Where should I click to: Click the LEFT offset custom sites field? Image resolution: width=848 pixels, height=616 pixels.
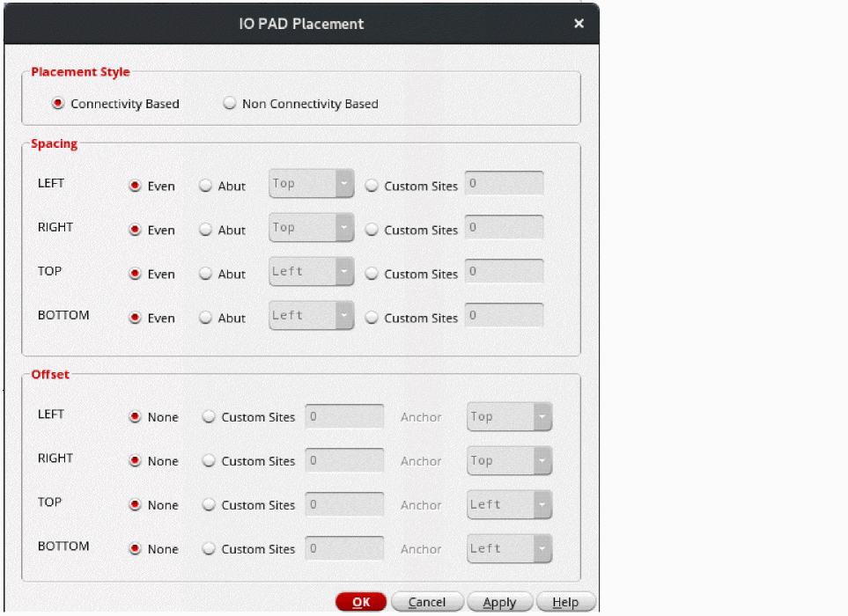coord(344,416)
